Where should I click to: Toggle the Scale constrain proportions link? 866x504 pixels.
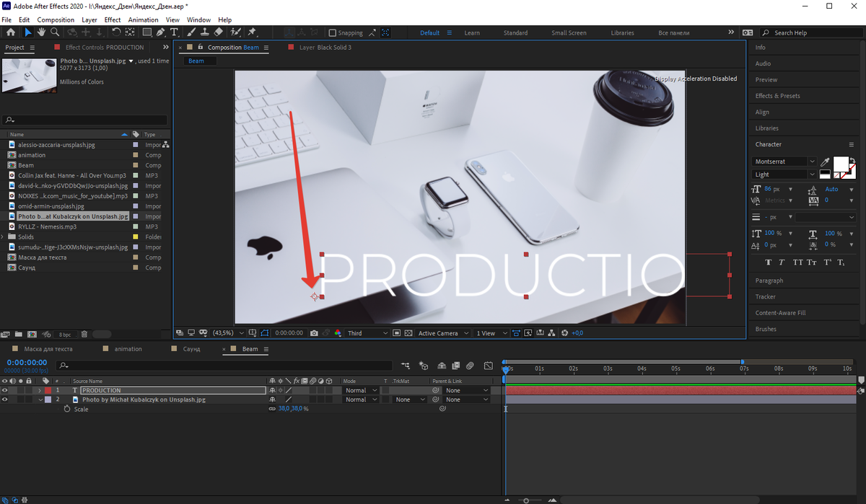pyautogui.click(x=272, y=409)
